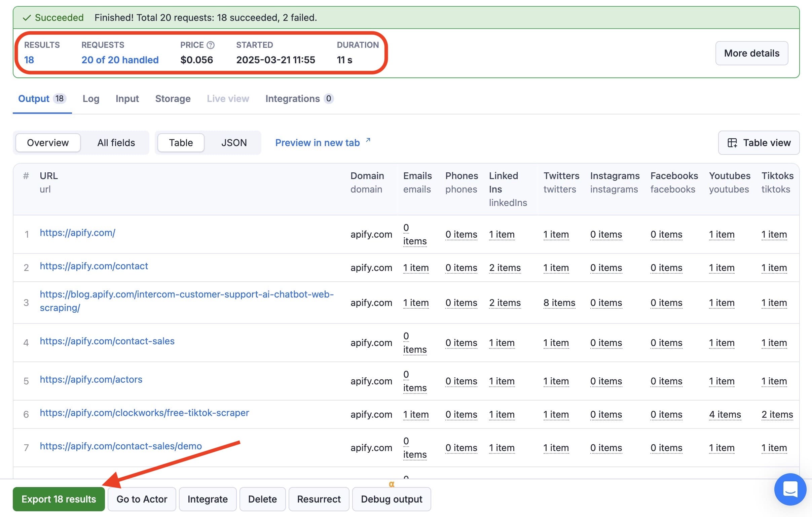Navigate using the Go to Actor button
Image resolution: width=812 pixels, height=517 pixels.
tap(142, 499)
